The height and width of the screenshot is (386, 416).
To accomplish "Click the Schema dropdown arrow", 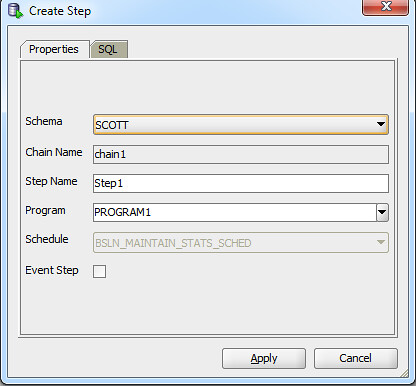I will 381,124.
